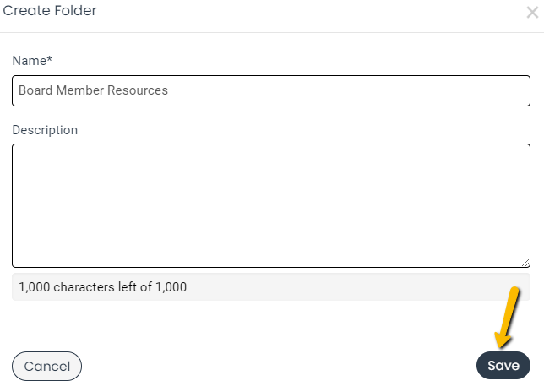
Task: Place cursor in Board Member Resources text
Action: coord(93,90)
